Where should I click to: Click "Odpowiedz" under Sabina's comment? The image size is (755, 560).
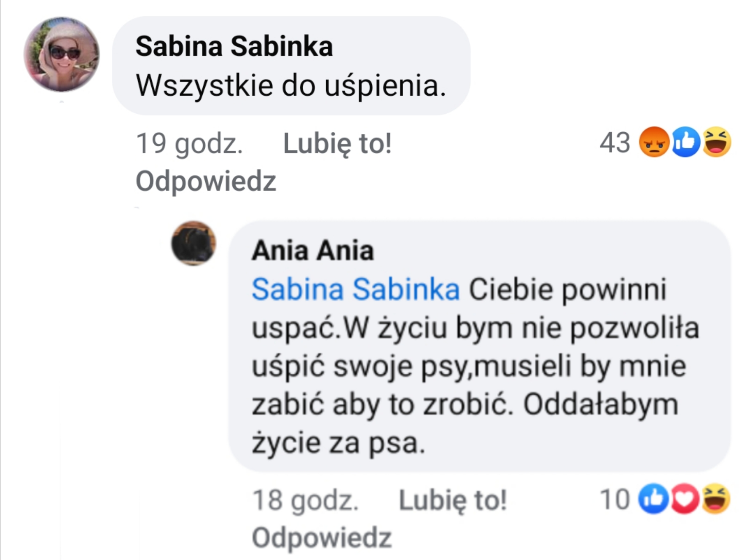(206, 181)
